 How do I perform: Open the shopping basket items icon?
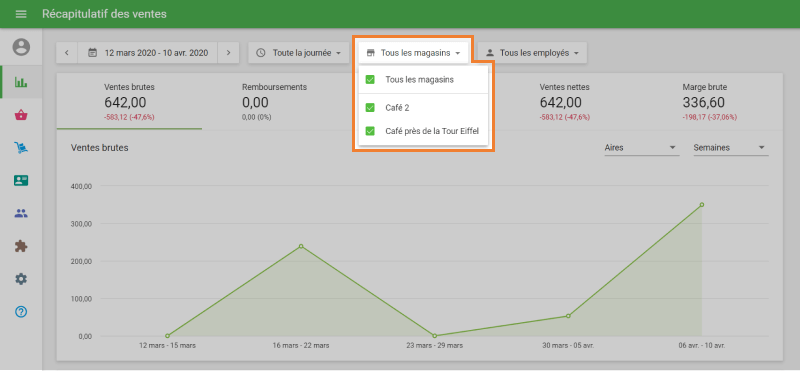coord(21,115)
